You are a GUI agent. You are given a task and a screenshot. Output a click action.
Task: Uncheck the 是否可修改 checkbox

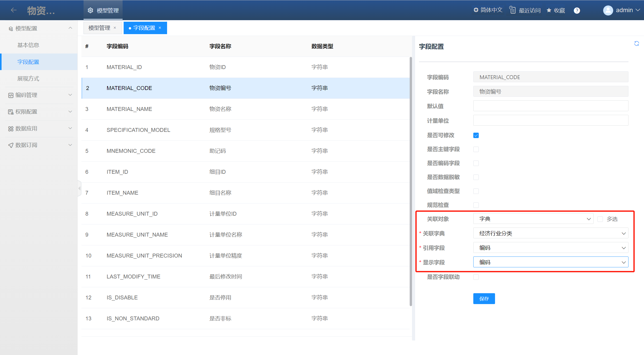(476, 135)
